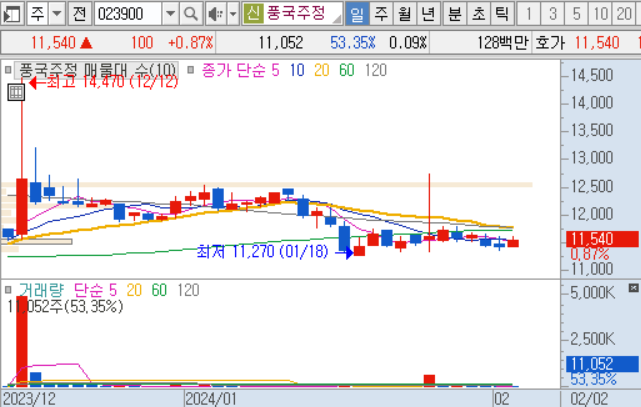
Task: Expand the sound options dropdown arrow
Action: coord(233,14)
